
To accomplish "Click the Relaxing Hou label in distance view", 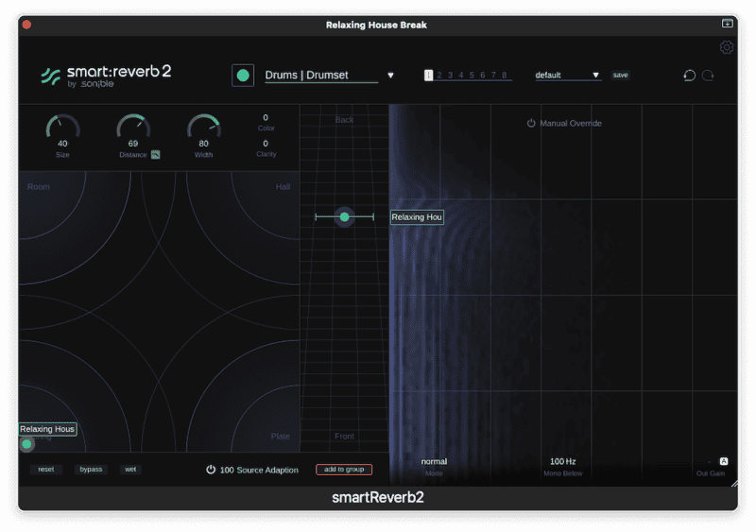I will [x=417, y=217].
